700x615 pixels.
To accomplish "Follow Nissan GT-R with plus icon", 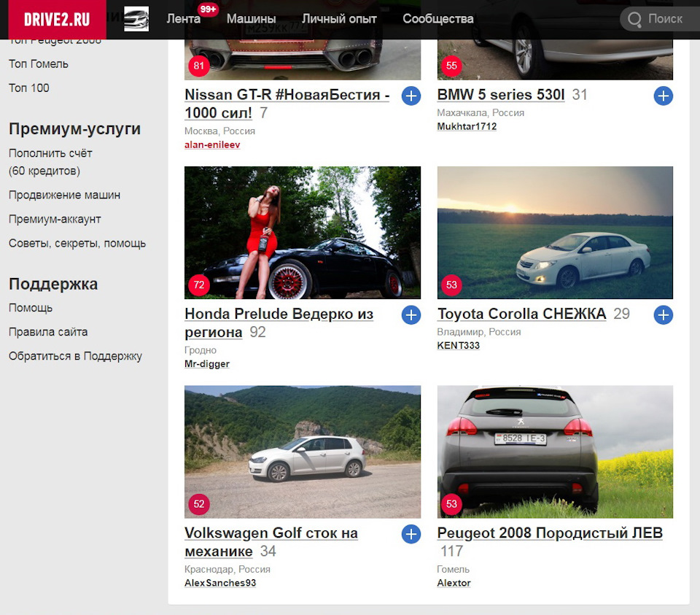I will (411, 96).
